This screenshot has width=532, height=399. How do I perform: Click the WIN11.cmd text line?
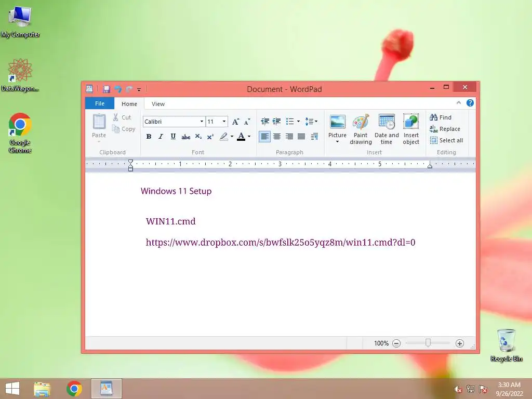170,221
